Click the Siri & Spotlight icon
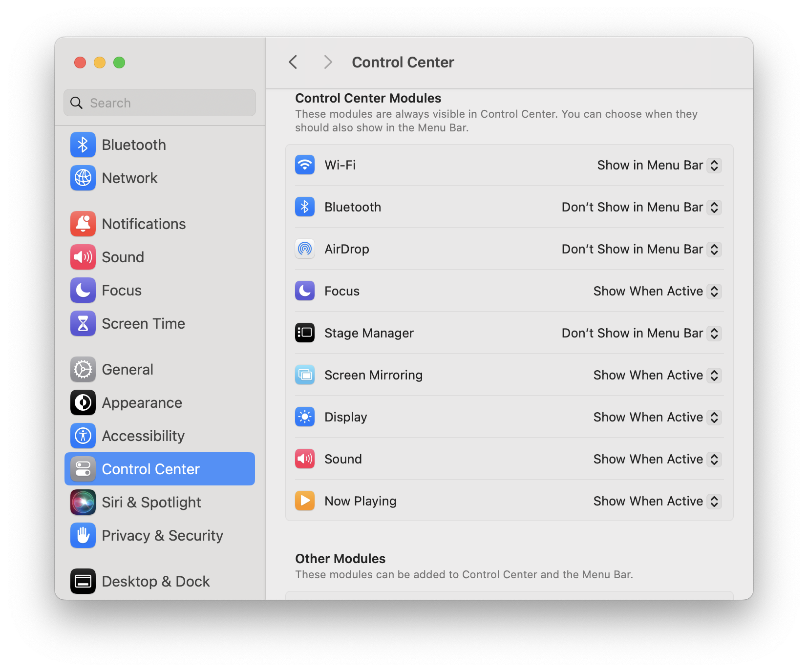Screen dimensions: 808x672 click(83, 502)
